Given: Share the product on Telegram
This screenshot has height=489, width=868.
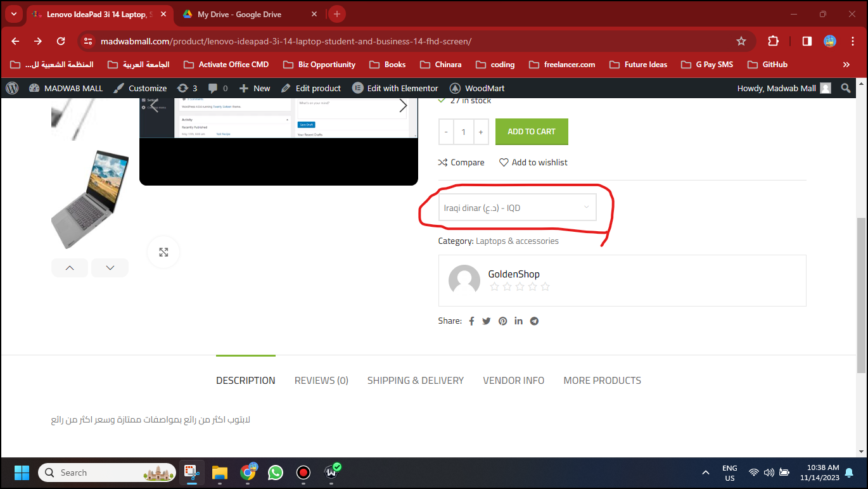Looking at the screenshot, I should point(534,321).
